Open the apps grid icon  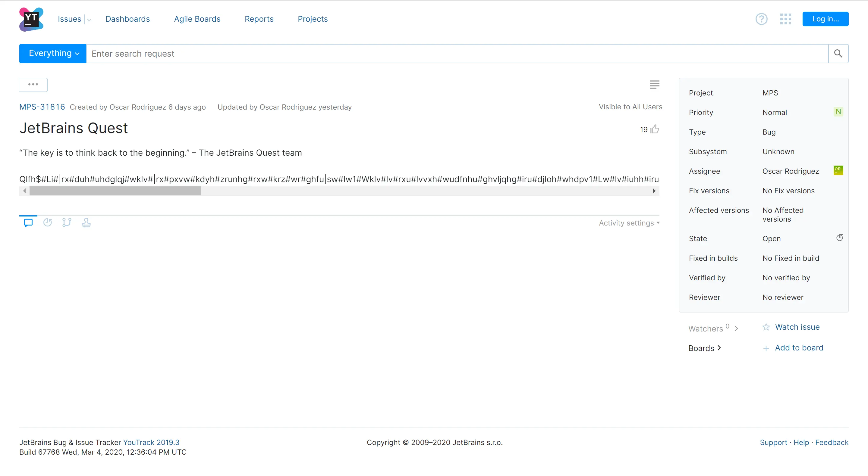pos(785,19)
